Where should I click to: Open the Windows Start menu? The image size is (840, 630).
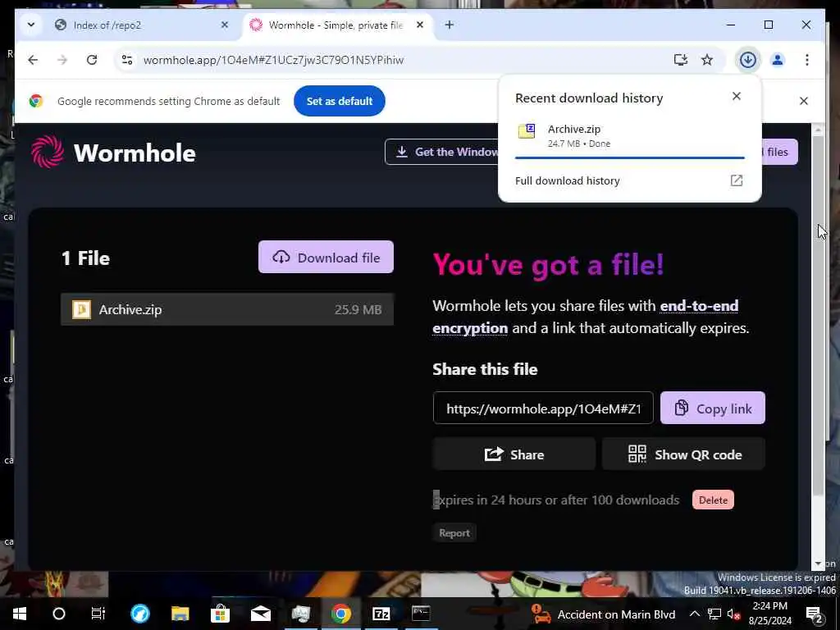[x=20, y=614]
